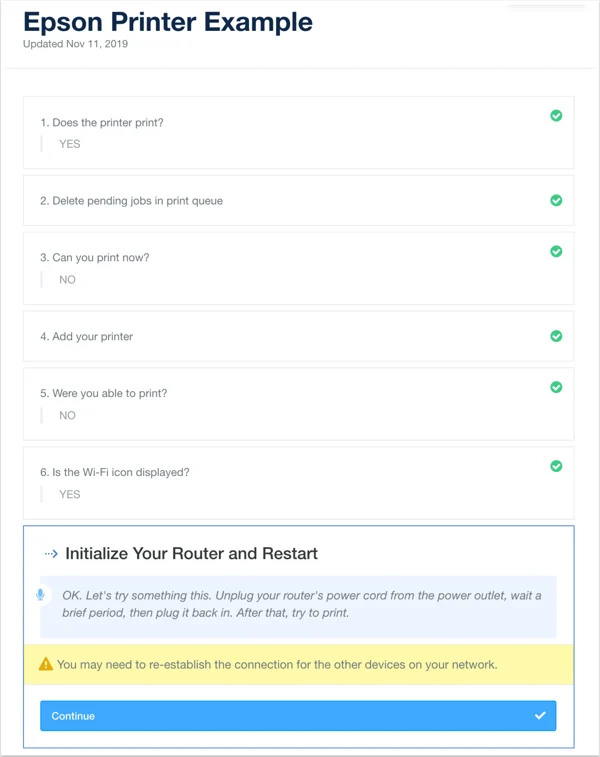The image size is (600, 757).
Task: Click the yellow warning triangle icon
Action: (x=46, y=664)
